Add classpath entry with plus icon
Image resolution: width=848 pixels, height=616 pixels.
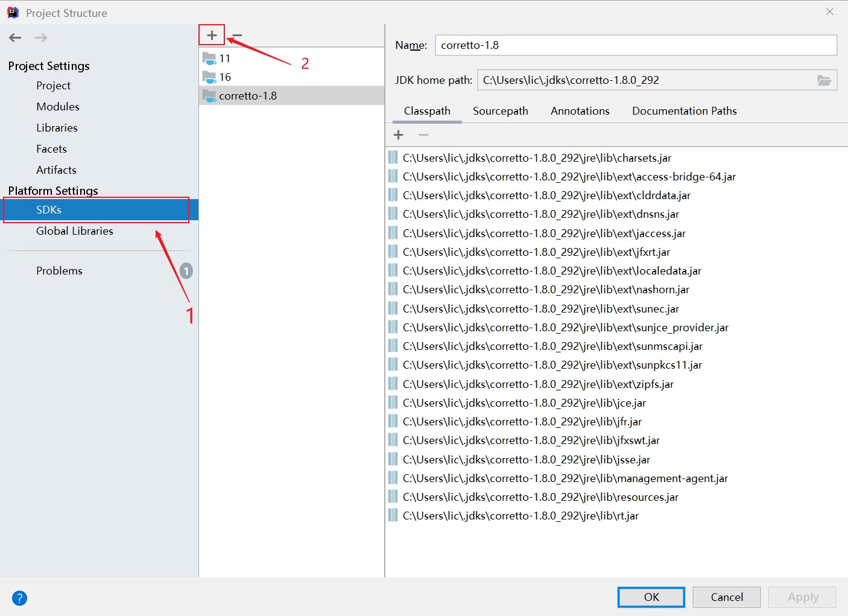point(398,135)
